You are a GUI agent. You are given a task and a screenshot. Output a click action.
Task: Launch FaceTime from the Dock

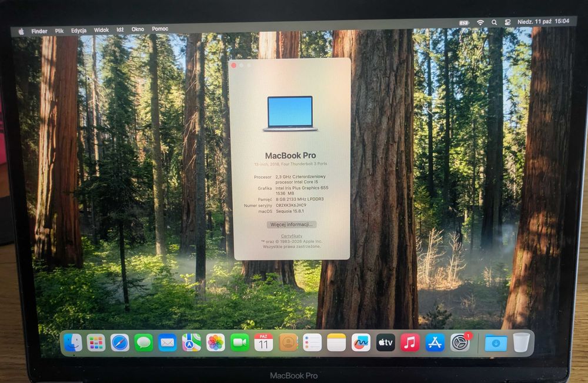pyautogui.click(x=240, y=342)
